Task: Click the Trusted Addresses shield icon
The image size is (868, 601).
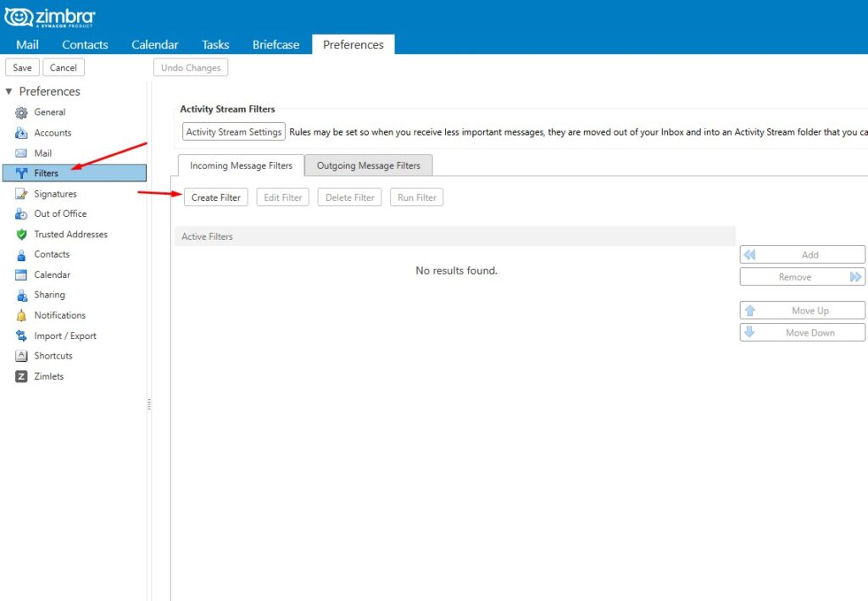Action: pyautogui.click(x=21, y=234)
